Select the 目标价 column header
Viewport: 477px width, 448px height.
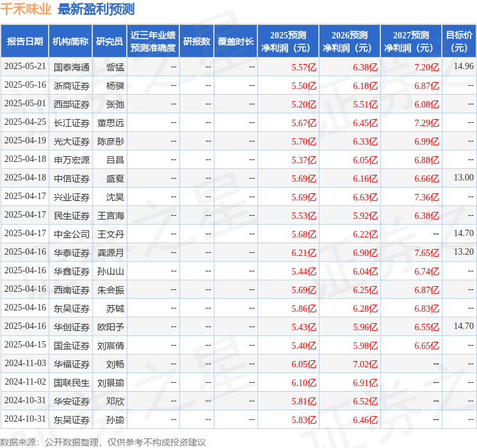point(459,42)
